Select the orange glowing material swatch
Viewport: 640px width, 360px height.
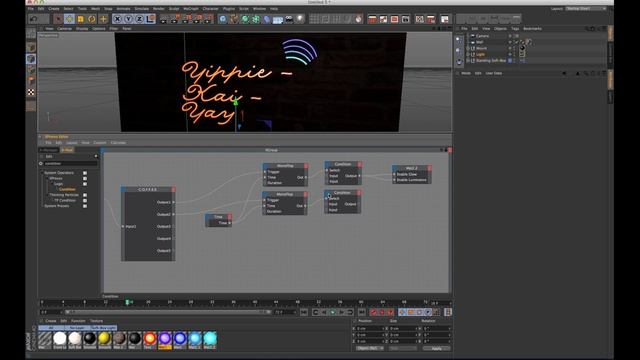click(150, 339)
